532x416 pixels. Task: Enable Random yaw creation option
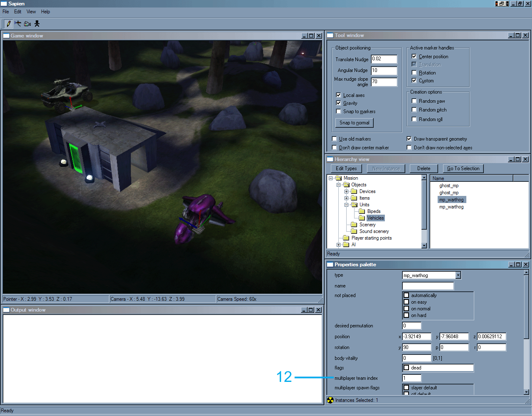414,101
